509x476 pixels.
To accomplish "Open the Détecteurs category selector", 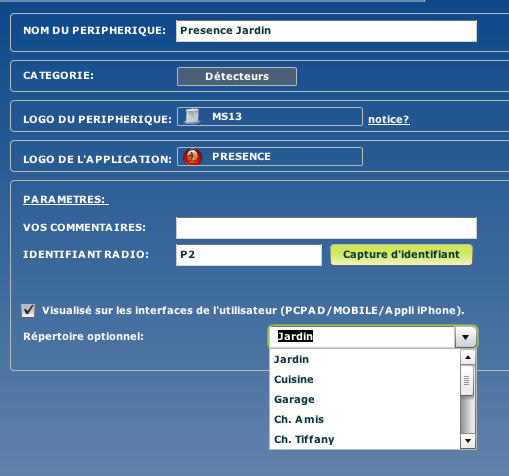I will (237, 76).
